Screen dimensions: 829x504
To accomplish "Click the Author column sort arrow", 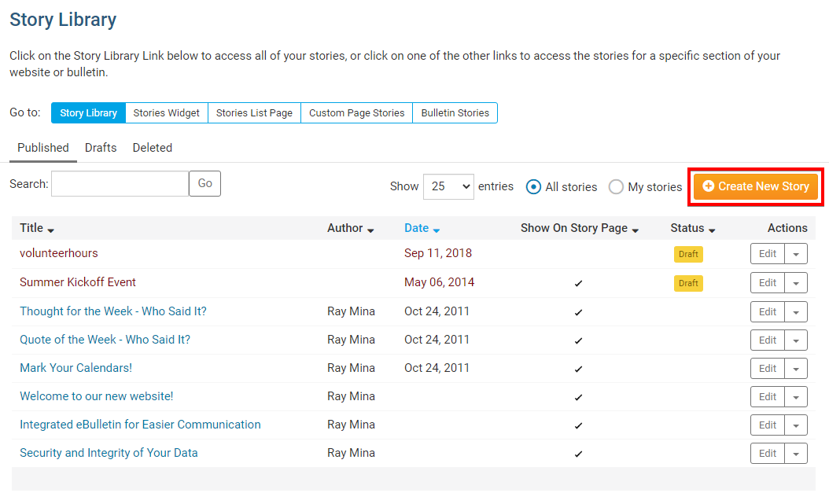I will (370, 230).
